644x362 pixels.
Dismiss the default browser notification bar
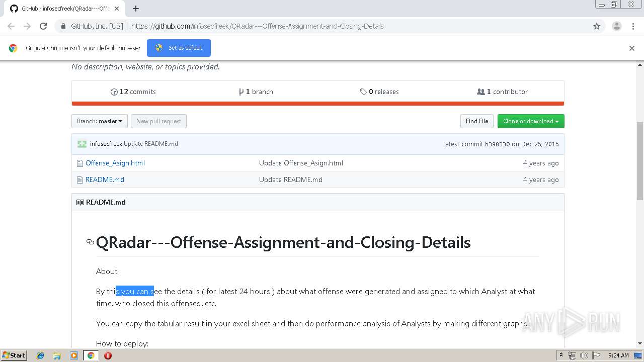coord(632,48)
